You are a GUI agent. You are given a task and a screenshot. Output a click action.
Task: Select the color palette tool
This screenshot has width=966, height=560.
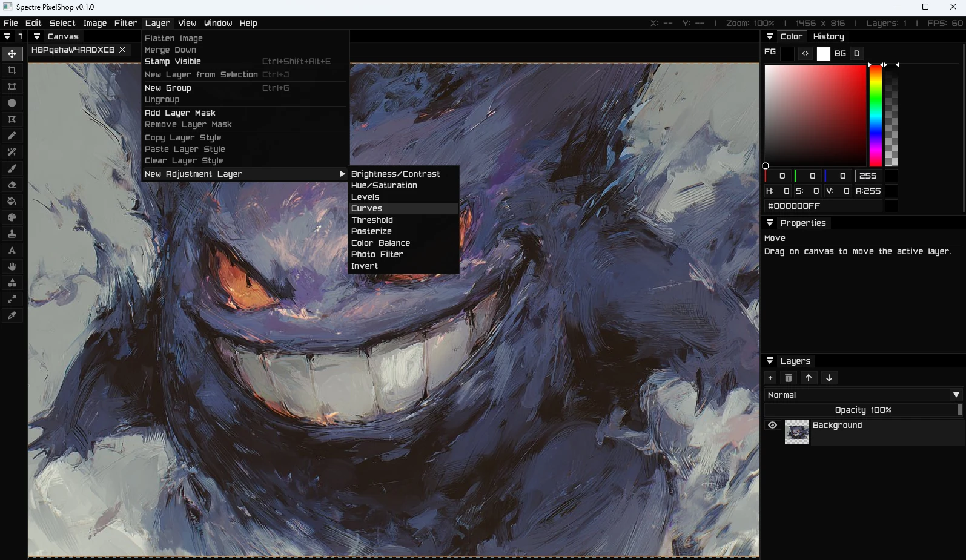12,217
